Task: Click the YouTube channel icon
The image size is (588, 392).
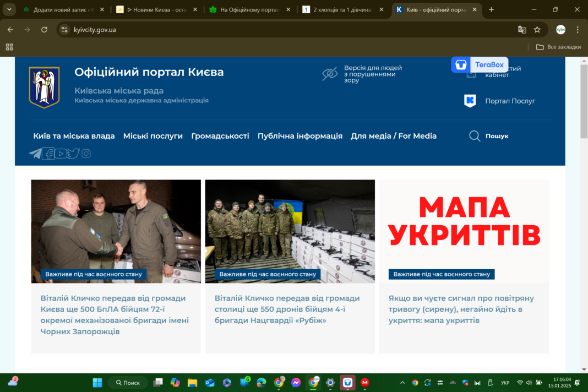Action: point(61,154)
